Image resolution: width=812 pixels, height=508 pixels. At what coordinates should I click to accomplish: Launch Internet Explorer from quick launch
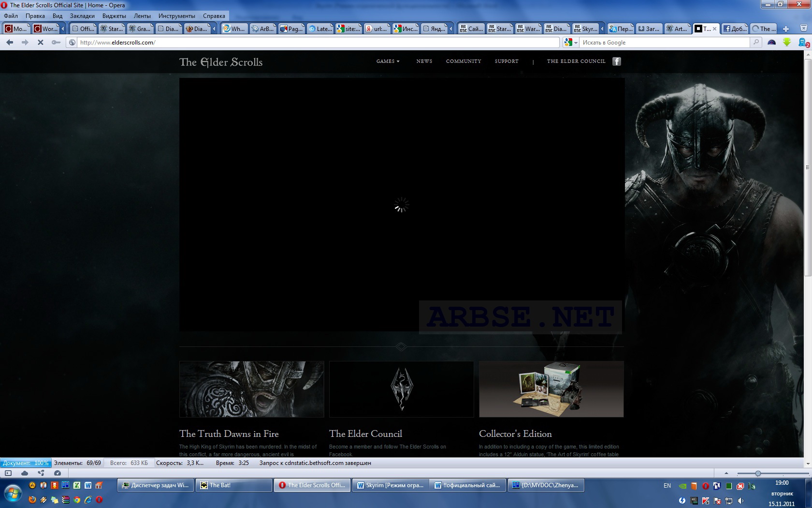coord(88,500)
